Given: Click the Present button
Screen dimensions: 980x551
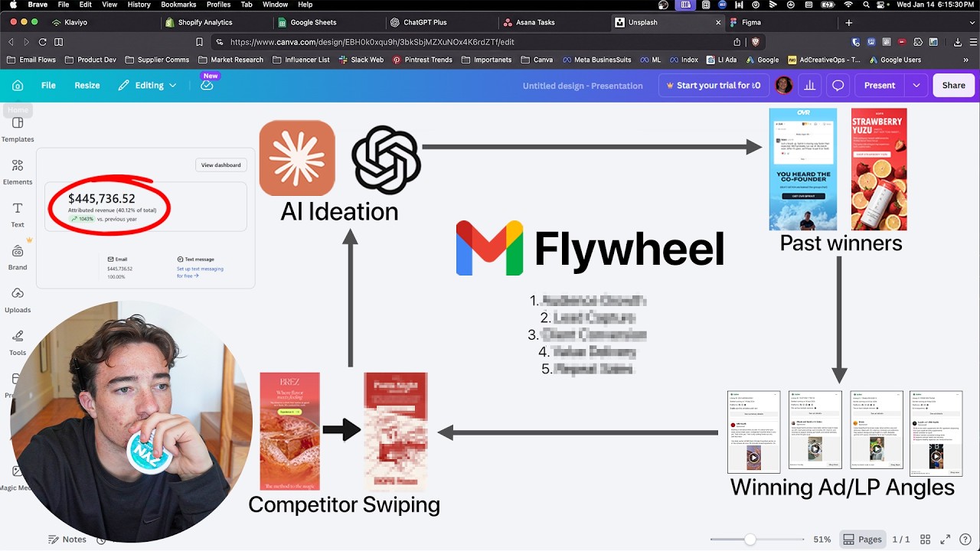Looking at the screenshot, I should coord(880,86).
